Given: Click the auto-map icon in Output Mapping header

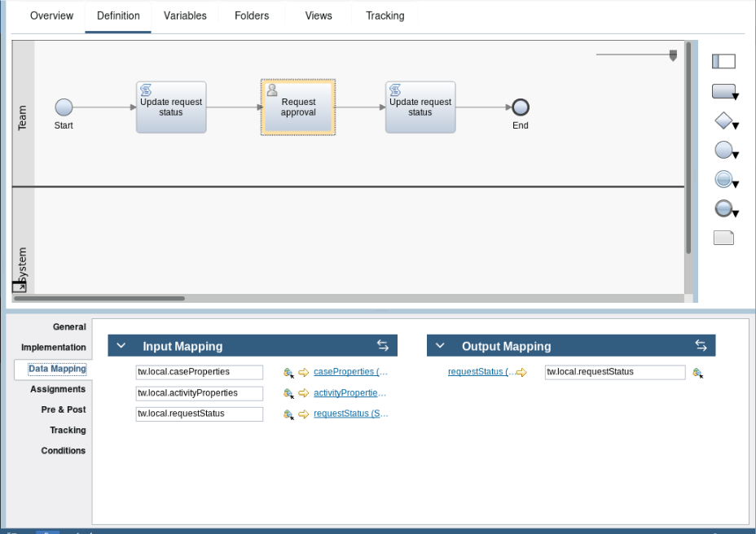Looking at the screenshot, I should [x=701, y=345].
